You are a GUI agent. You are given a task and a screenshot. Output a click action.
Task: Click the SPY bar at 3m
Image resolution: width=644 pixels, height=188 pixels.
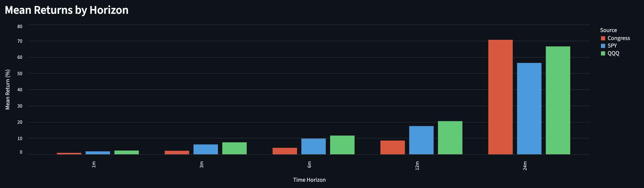[205, 149]
